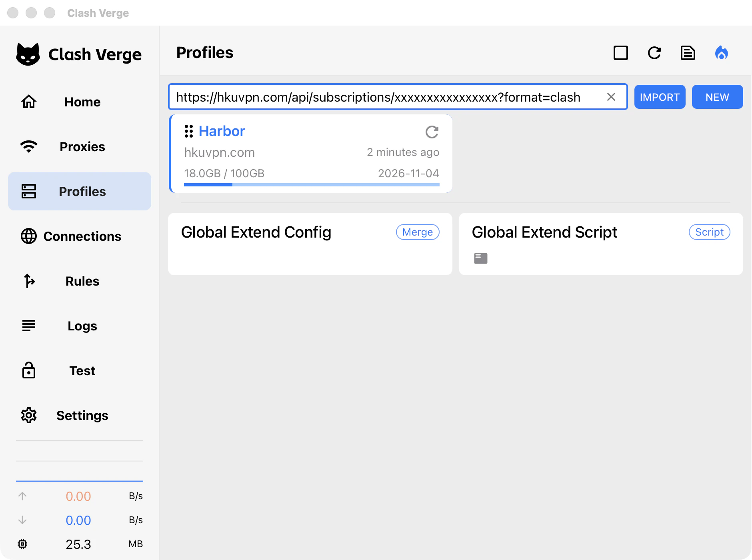752x560 pixels.
Task: Click the Script tag
Action: click(710, 232)
